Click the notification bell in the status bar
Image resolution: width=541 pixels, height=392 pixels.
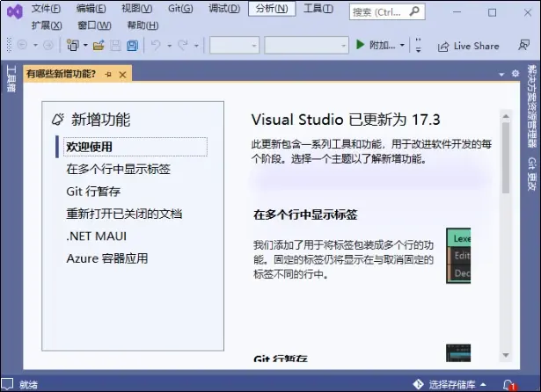[509, 384]
